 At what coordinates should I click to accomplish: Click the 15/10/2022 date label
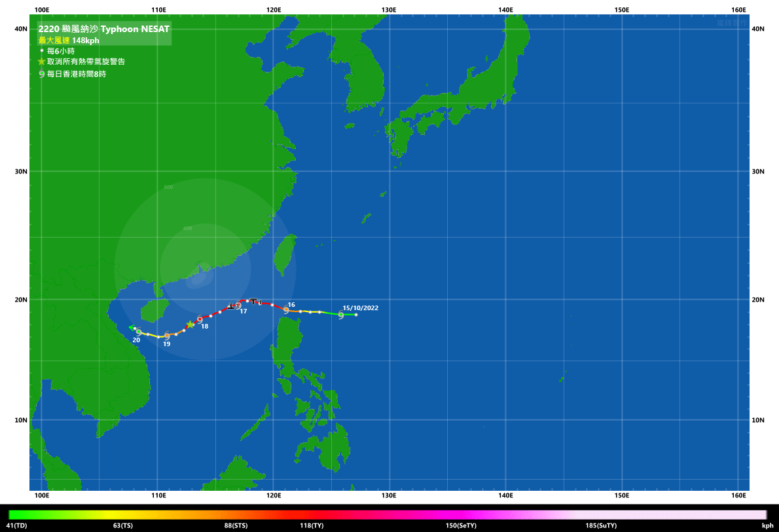pos(360,308)
